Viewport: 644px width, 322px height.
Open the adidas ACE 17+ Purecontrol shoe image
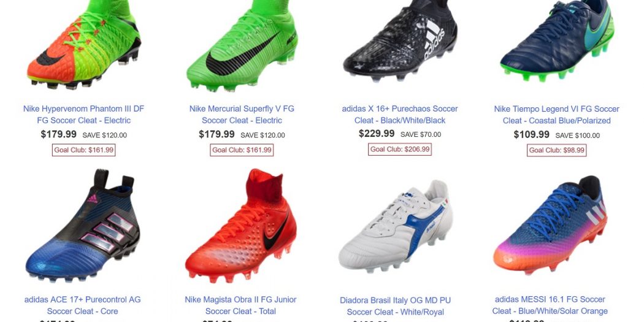pos(83,225)
